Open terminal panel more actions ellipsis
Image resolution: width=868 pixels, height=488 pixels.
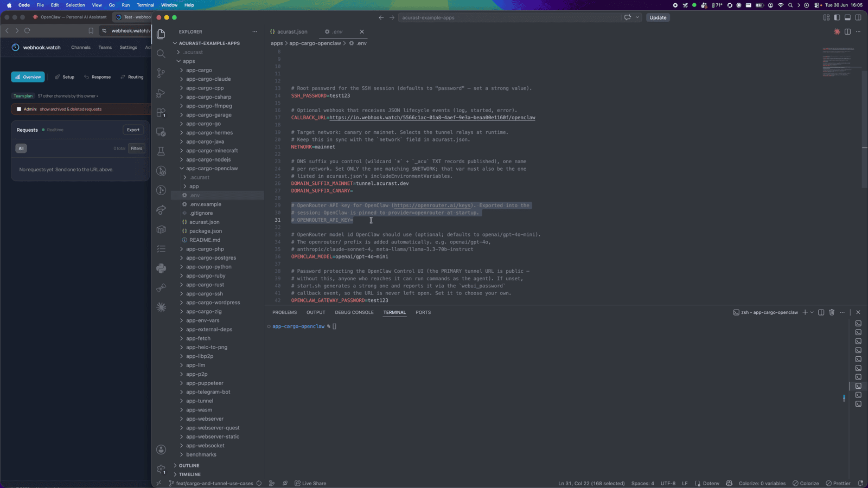[843, 312]
